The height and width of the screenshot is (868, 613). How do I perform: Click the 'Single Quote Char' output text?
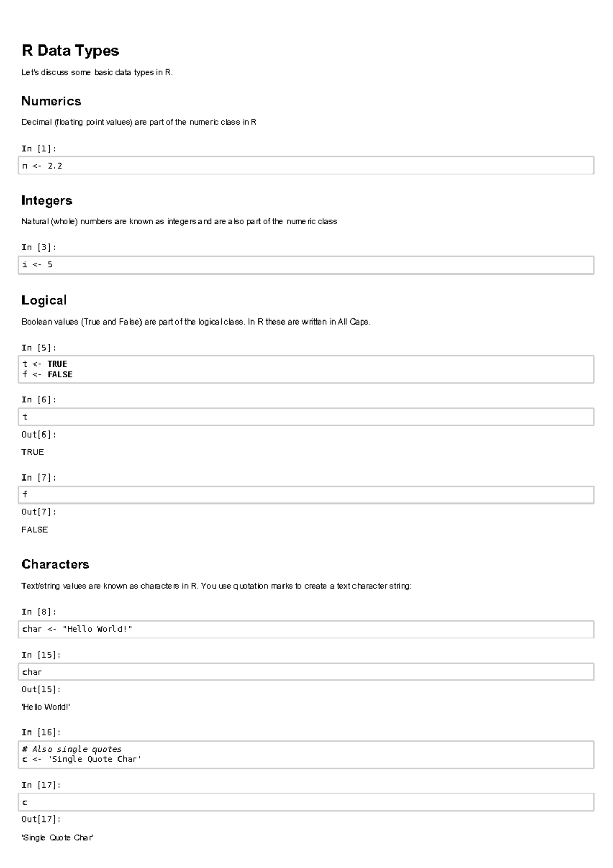tap(57, 838)
